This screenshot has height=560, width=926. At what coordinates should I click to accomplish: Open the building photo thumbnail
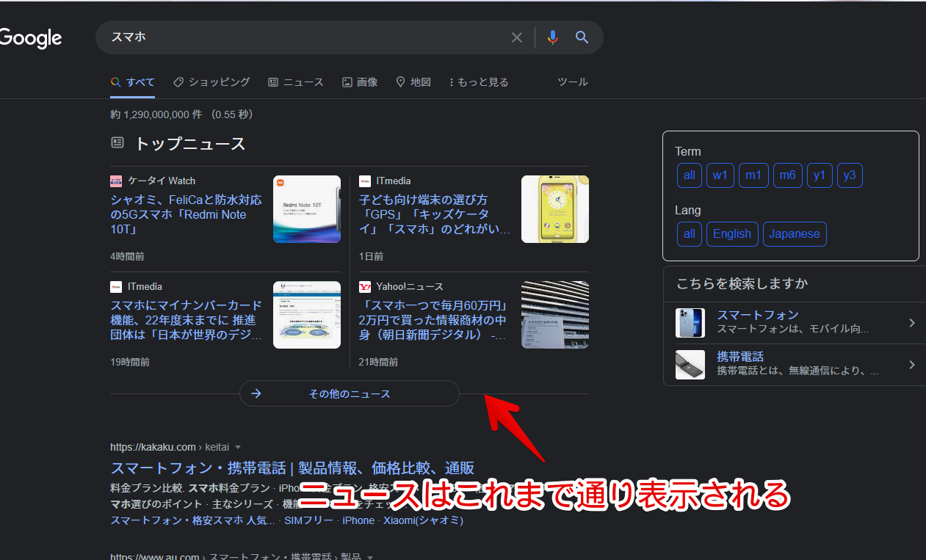pos(555,315)
